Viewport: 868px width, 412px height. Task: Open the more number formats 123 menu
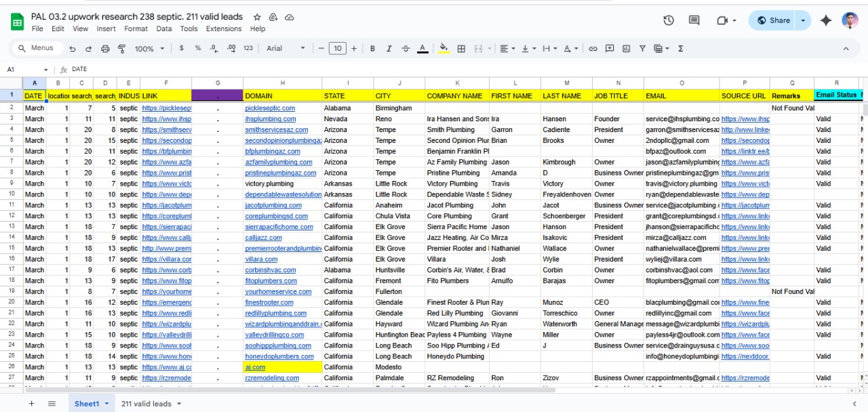pyautogui.click(x=248, y=48)
